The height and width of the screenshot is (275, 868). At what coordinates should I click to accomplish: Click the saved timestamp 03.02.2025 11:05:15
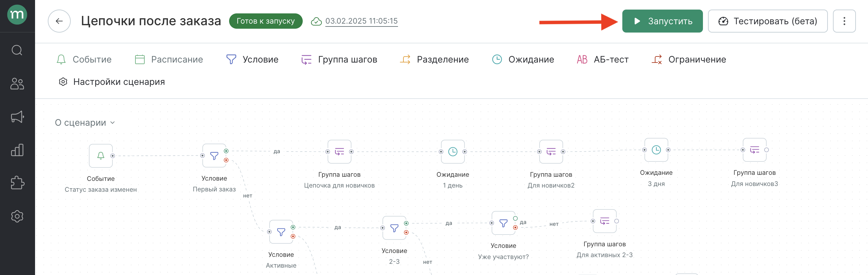362,21
